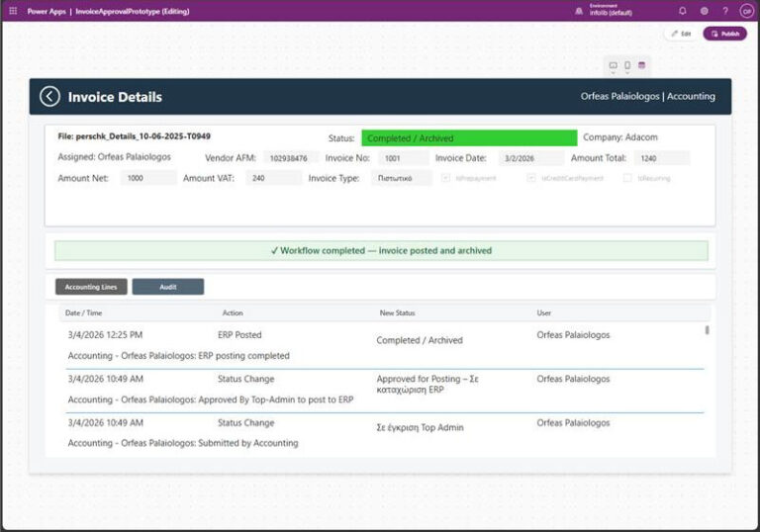
Task: Select the phone preview device icon
Action: coord(627,65)
